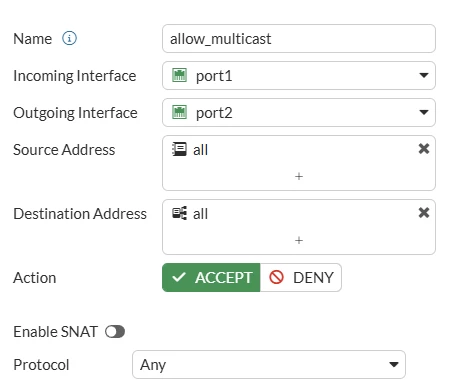Click the 'all' text in Source Address
476x388 pixels.
(x=200, y=150)
